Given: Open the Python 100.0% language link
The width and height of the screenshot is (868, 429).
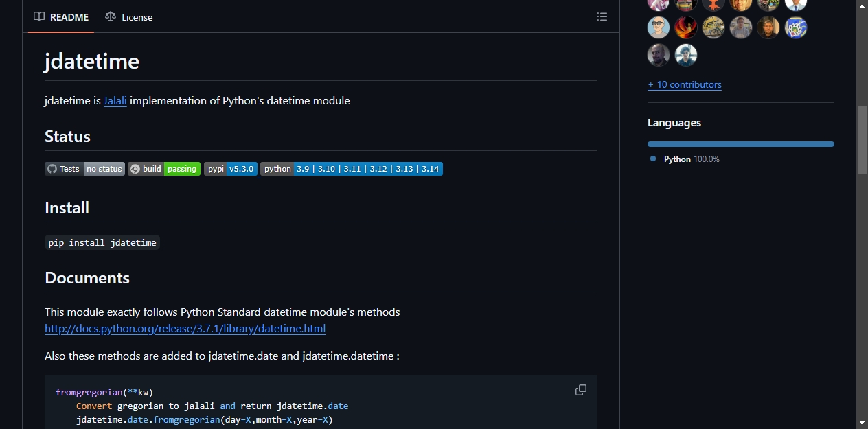Looking at the screenshot, I should [x=685, y=159].
